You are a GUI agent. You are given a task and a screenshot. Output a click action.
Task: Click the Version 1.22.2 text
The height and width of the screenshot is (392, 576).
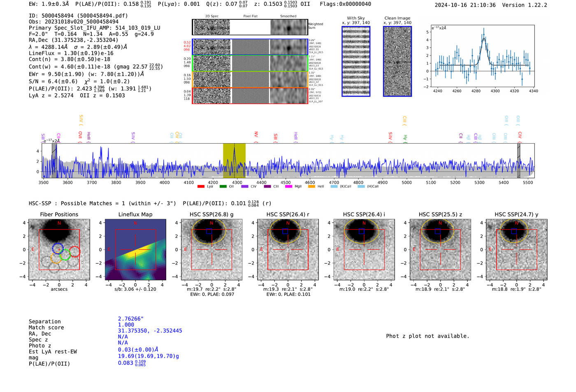coord(525,5)
